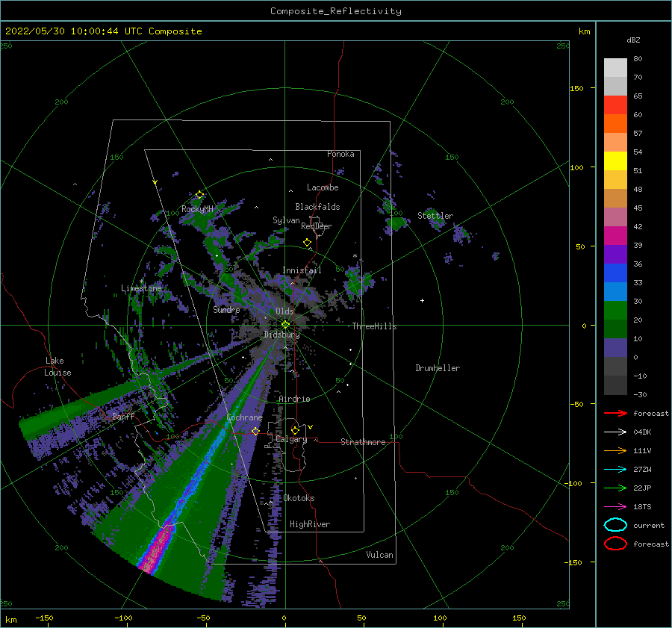Click the Cochrane city label
This screenshot has width=672, height=628.
[244, 417]
